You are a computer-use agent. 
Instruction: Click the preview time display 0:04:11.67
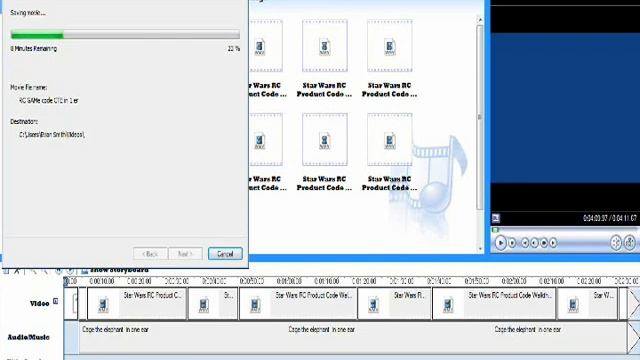[624, 218]
